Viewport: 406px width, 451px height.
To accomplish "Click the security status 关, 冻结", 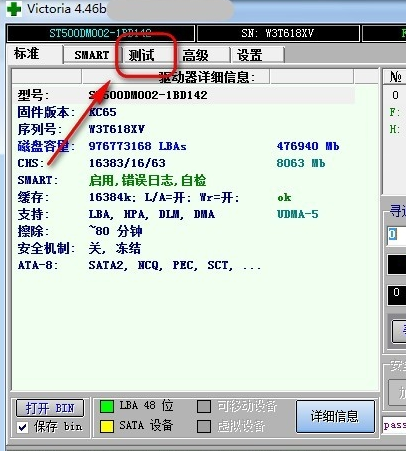I will click(115, 248).
